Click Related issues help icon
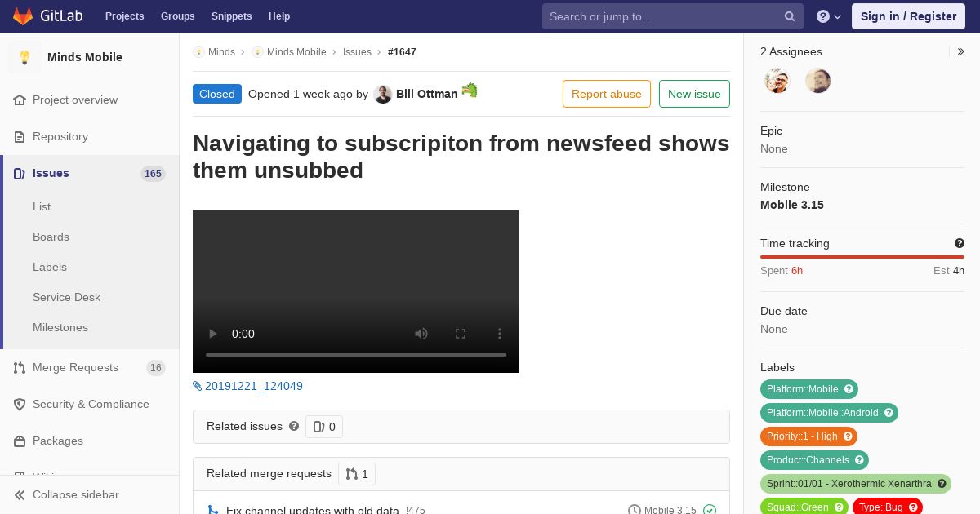The height and width of the screenshot is (514, 980). (294, 426)
